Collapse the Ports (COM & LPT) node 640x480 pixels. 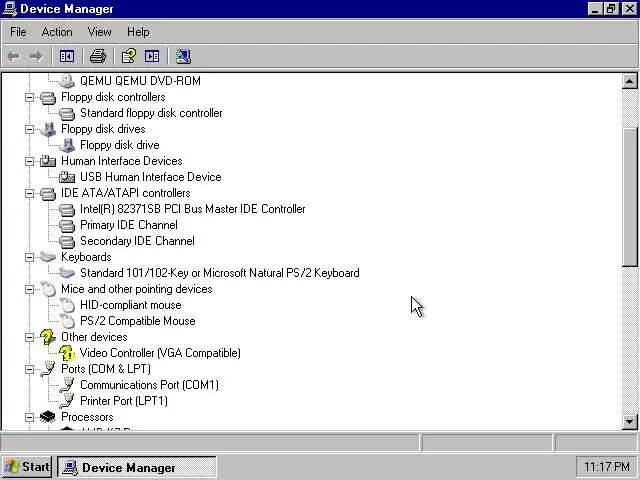29,369
